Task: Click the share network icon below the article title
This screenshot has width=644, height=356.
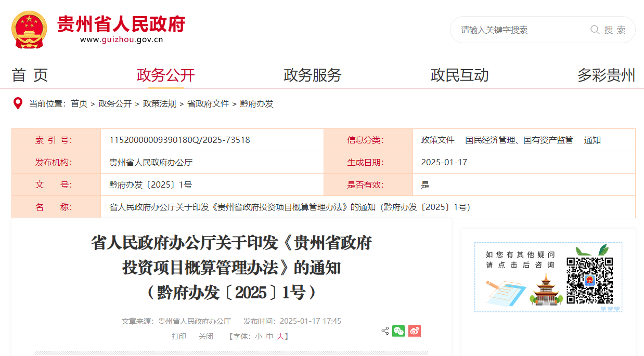Action: pos(385,331)
